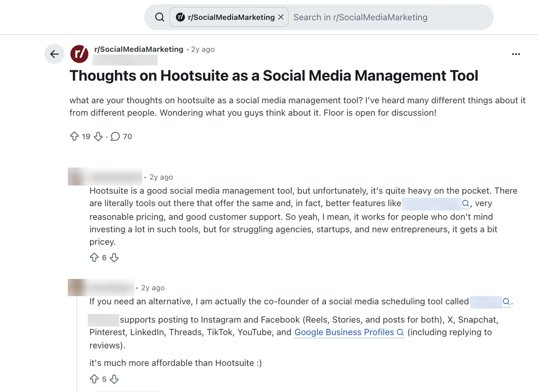Remove r/SocialMediaMarketing search filter
Screen dimensions: 538x392
click(x=281, y=17)
